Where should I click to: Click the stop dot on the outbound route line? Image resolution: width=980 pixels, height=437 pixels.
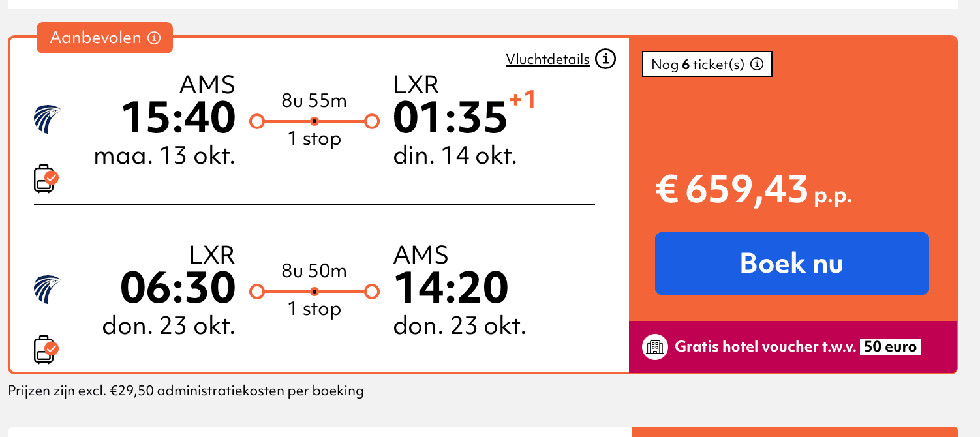[x=314, y=121]
